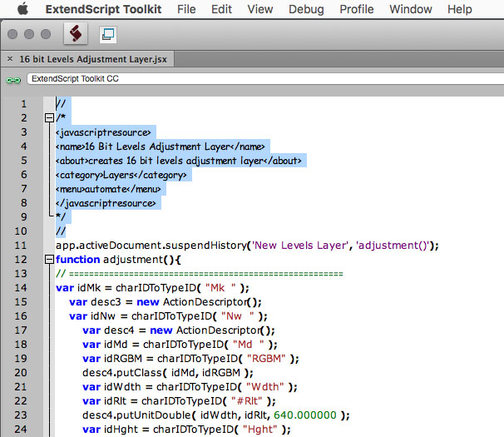The image size is (504, 437).
Task: Click the "Nw " string on line 16
Action: pyautogui.click(x=238, y=316)
